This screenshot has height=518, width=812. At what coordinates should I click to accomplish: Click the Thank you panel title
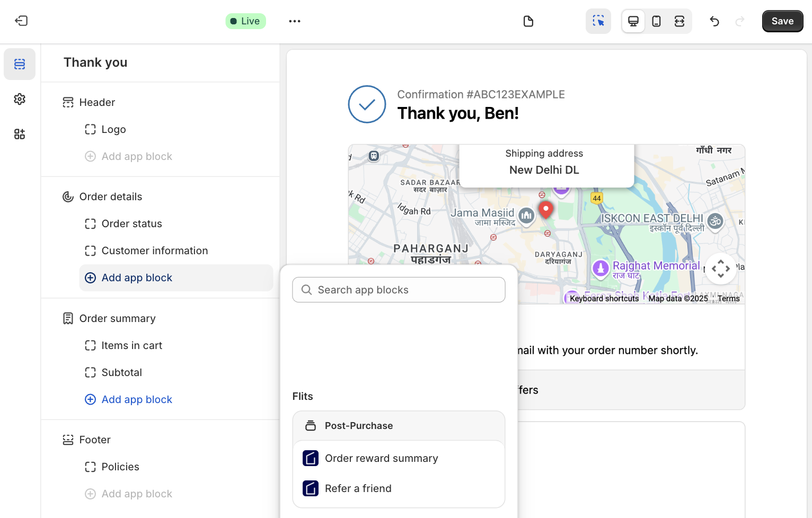click(x=95, y=62)
